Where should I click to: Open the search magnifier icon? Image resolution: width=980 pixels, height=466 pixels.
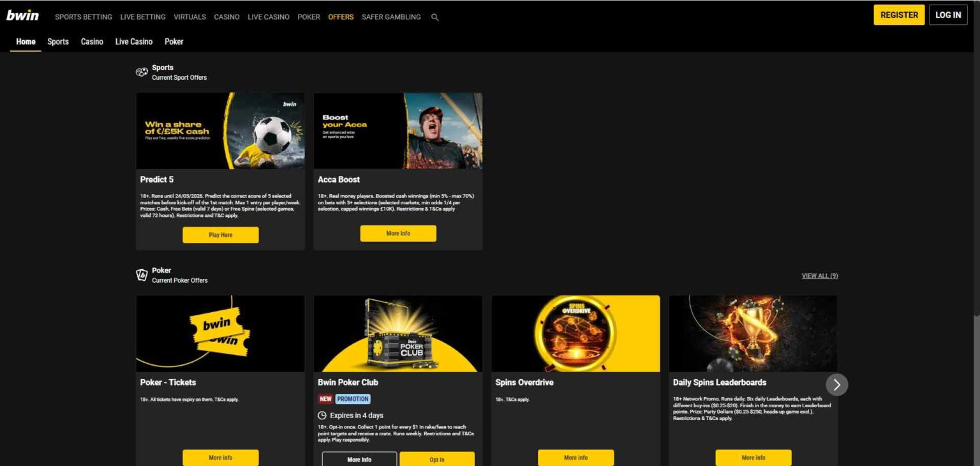click(x=435, y=17)
